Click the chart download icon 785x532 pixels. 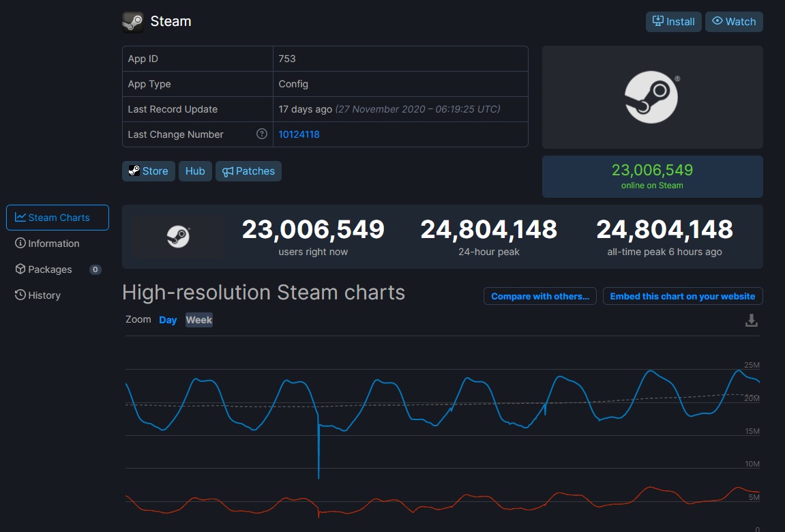[751, 321]
